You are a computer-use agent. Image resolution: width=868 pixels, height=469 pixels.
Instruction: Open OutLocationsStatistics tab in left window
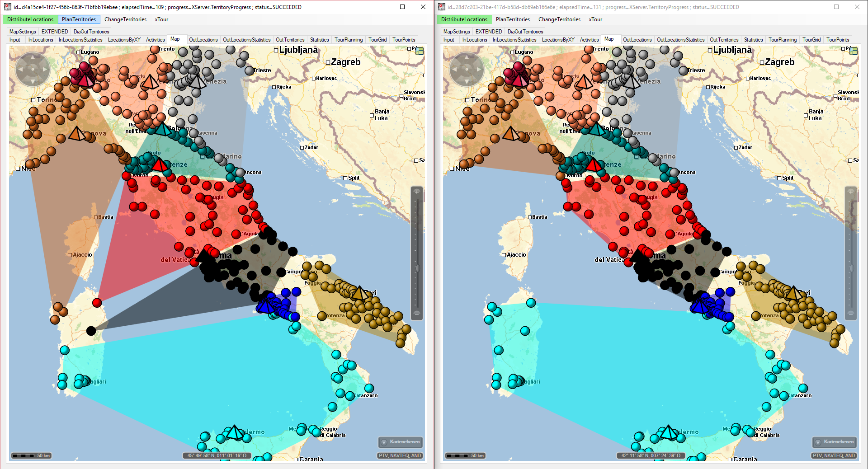pyautogui.click(x=246, y=40)
